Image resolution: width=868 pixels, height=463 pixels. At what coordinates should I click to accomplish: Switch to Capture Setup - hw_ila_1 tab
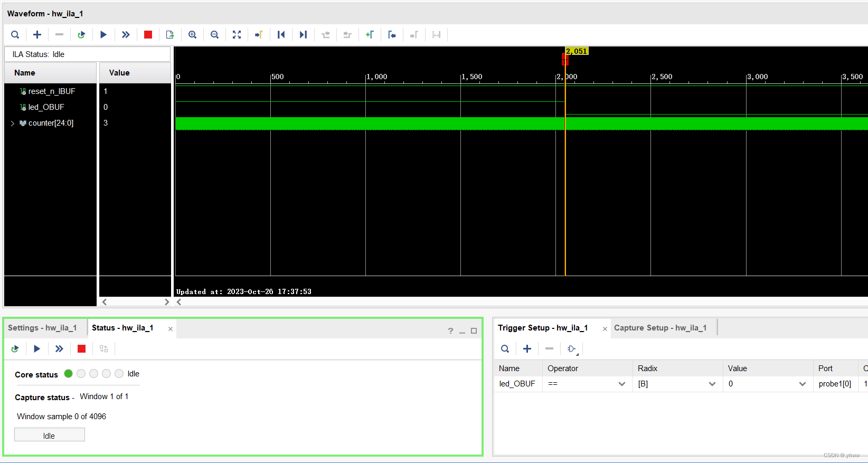tap(660, 328)
